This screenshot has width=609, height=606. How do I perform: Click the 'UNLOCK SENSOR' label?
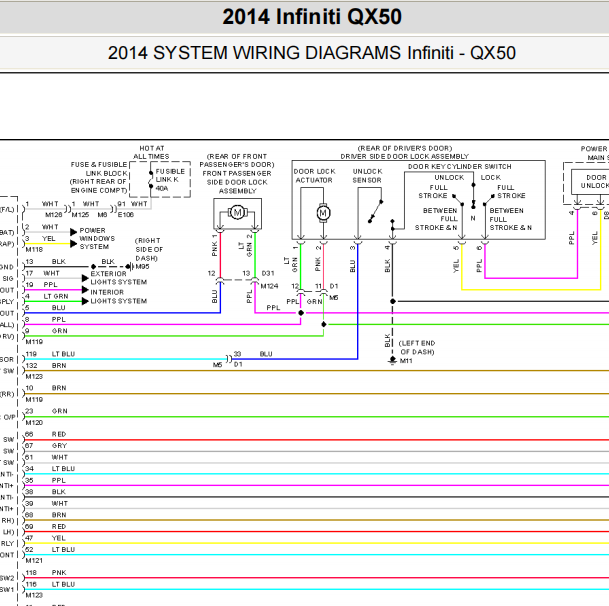point(367,176)
